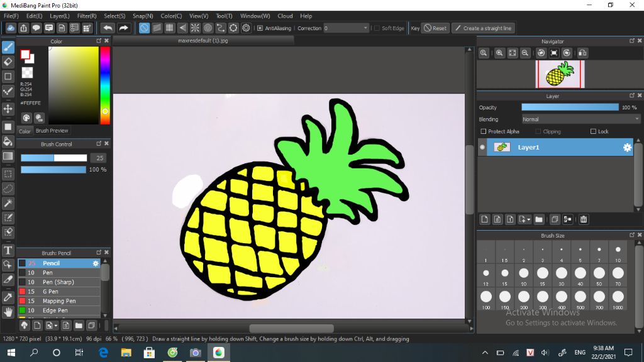The image size is (644, 362).
Task: Open the add layer type dropdown arrow
Action: [x=528, y=219]
